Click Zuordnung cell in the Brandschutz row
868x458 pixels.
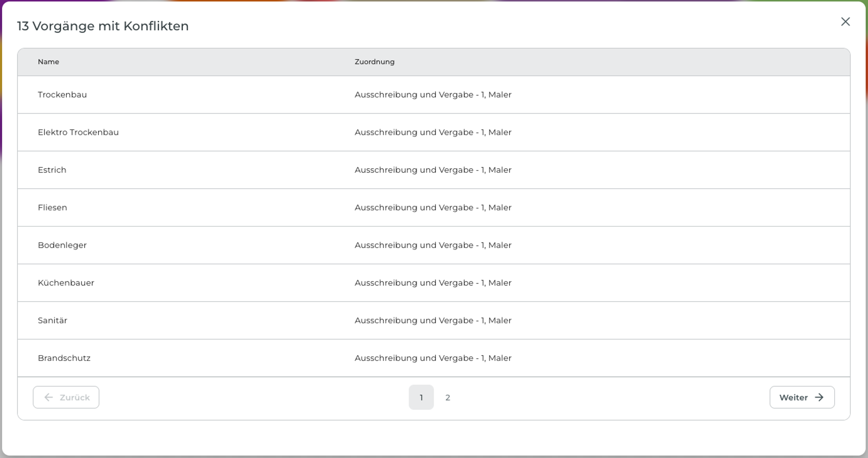tap(433, 358)
